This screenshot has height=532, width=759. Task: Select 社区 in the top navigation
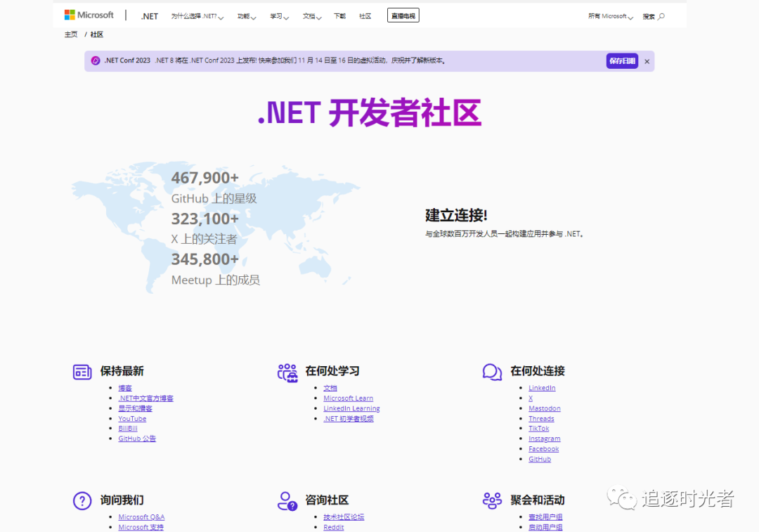pyautogui.click(x=365, y=15)
